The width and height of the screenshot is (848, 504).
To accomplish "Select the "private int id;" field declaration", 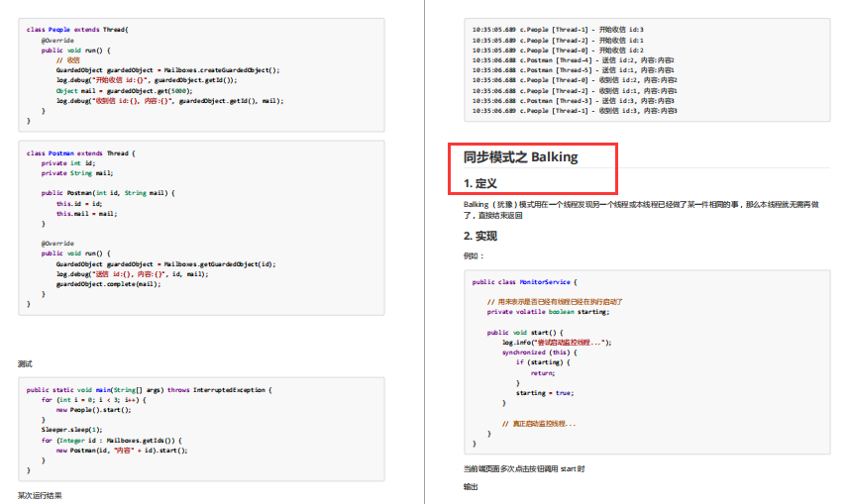I will pyautogui.click(x=68, y=163).
